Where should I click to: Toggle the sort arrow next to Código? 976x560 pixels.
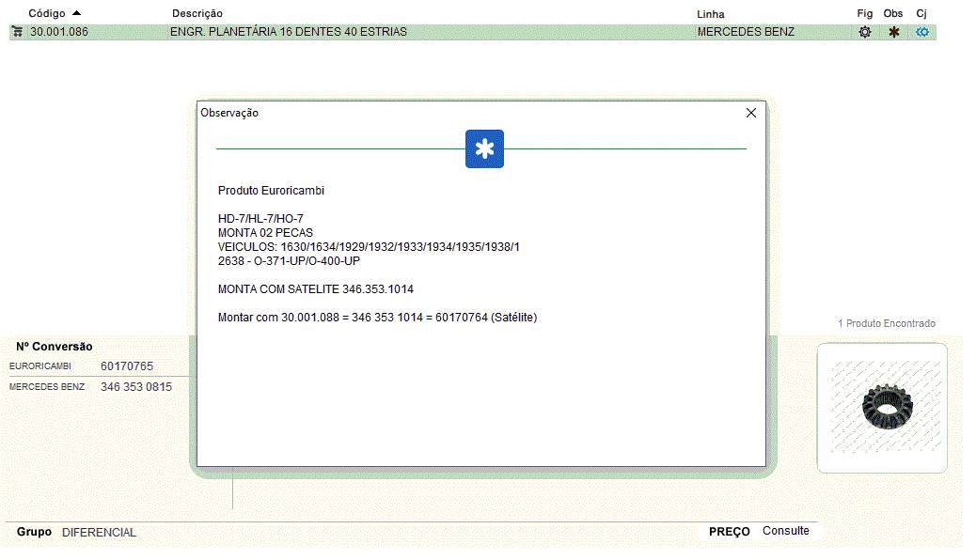click(x=76, y=13)
